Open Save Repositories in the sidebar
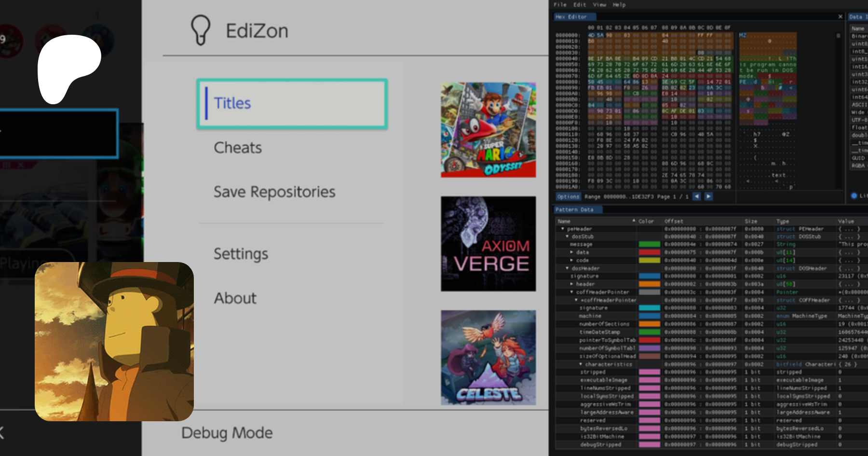This screenshot has width=868, height=456. [x=274, y=192]
